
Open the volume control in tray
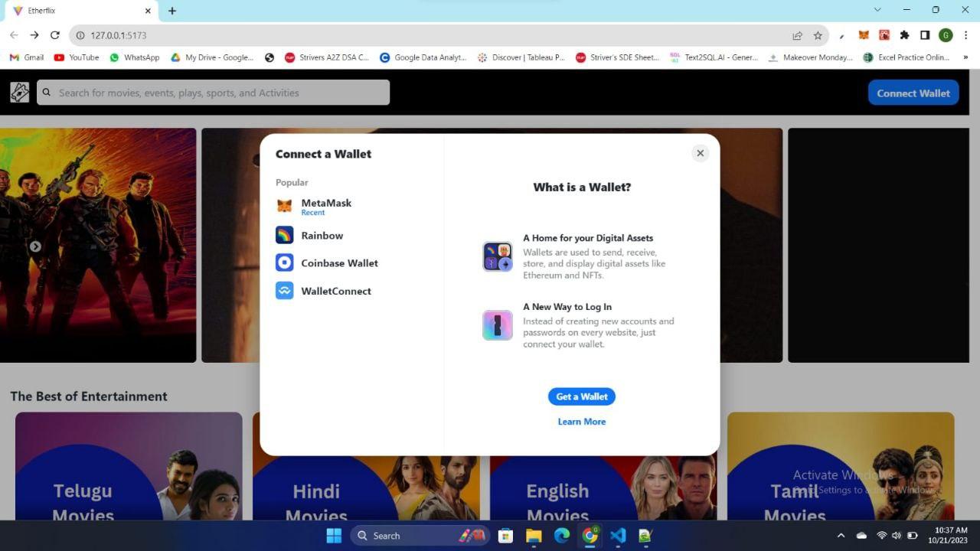pyautogui.click(x=897, y=536)
